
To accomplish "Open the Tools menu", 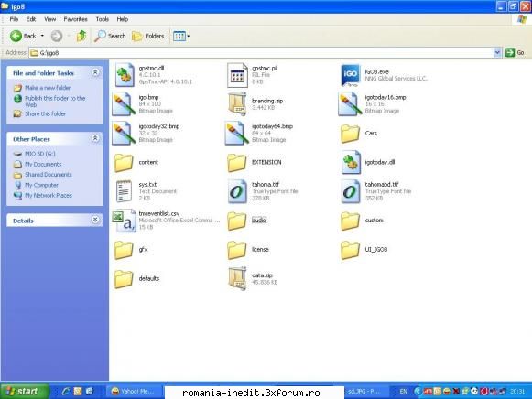I will 103,19.
